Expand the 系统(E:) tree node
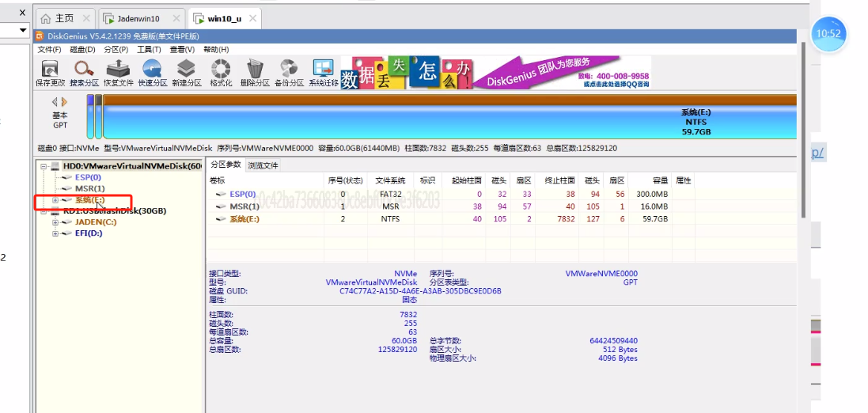The width and height of the screenshot is (868, 413). click(x=55, y=200)
